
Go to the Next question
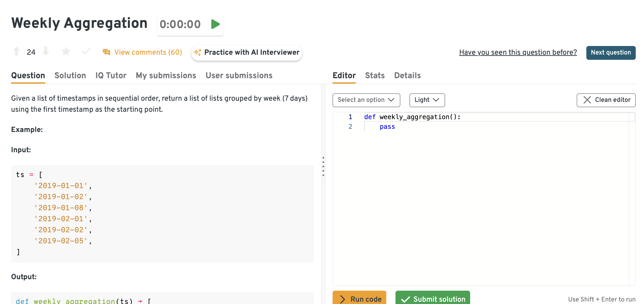(610, 52)
